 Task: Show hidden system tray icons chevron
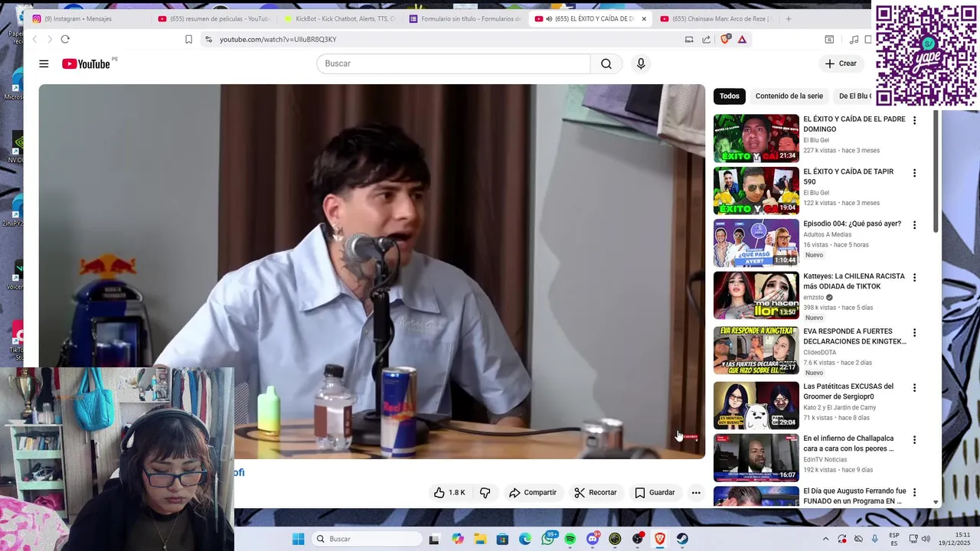[825, 539]
